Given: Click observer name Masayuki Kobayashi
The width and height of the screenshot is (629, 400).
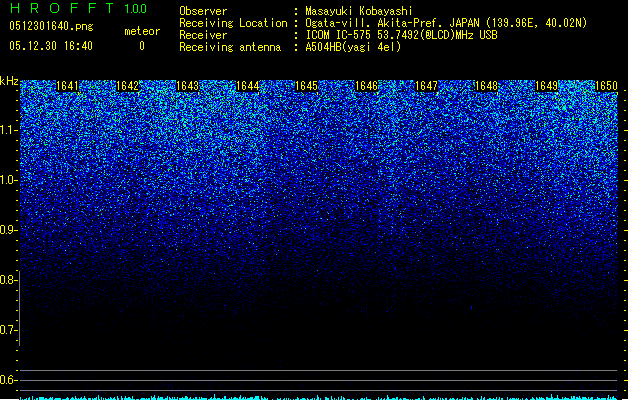Looking at the screenshot, I should (x=359, y=11).
